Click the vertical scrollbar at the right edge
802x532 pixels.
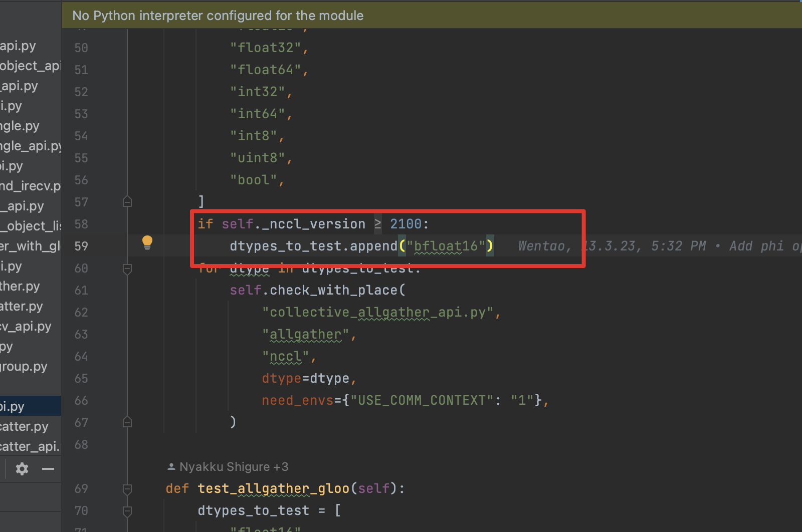[800, 250]
